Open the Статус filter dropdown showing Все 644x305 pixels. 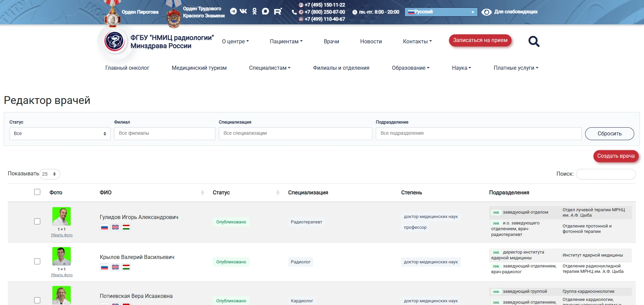60,134
